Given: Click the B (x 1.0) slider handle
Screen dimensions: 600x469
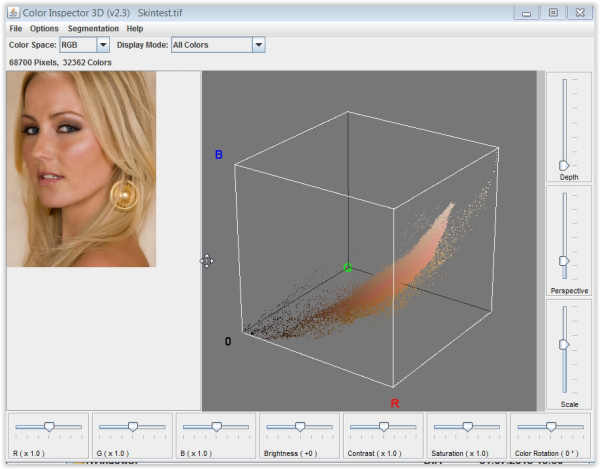Looking at the screenshot, I should 216,426.
